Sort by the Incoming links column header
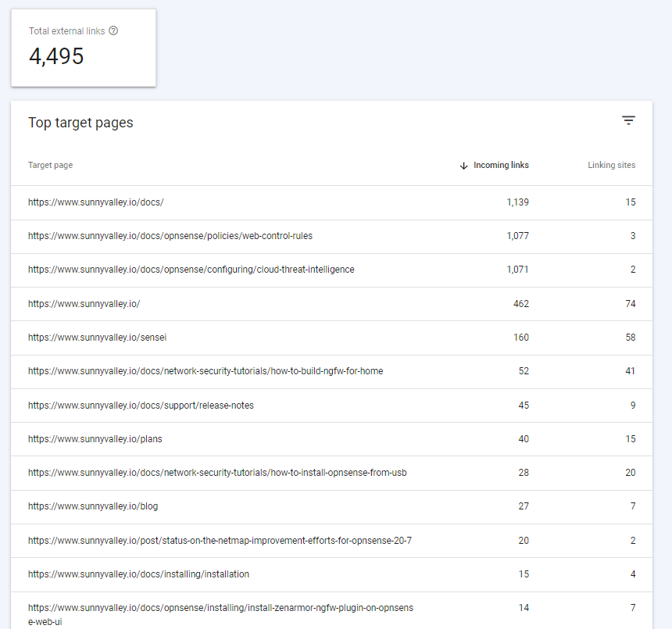672x629 pixels. pyautogui.click(x=501, y=165)
